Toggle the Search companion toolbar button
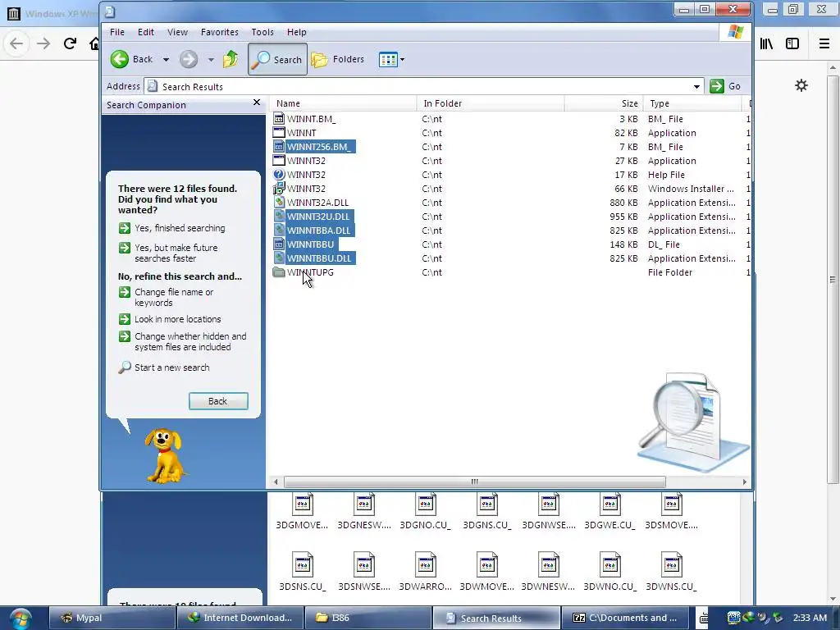 pyautogui.click(x=277, y=59)
